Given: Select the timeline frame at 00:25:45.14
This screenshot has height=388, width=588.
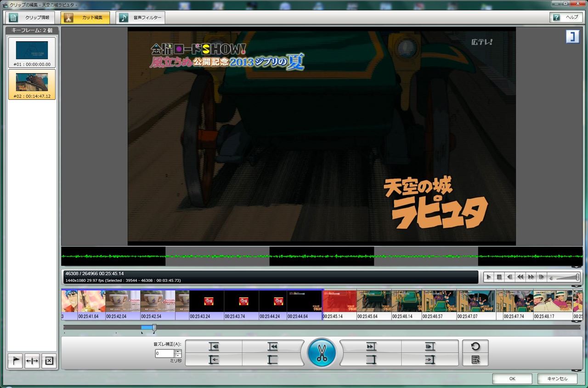Looking at the screenshot, I should pos(339,305).
